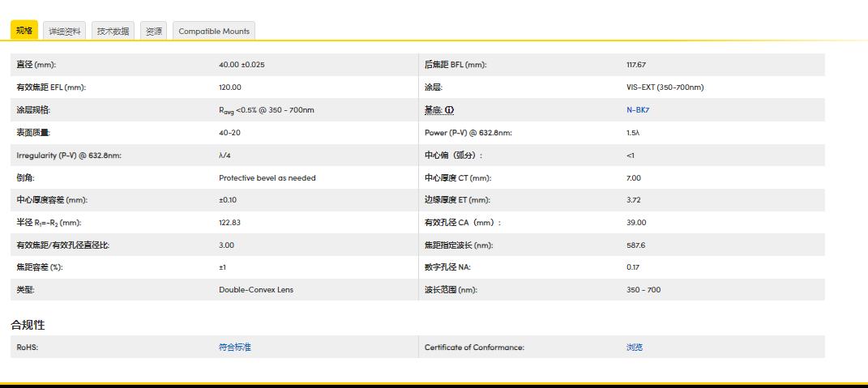Open the N-BK7 substrate link
The width and height of the screenshot is (868, 388).
[637, 110]
